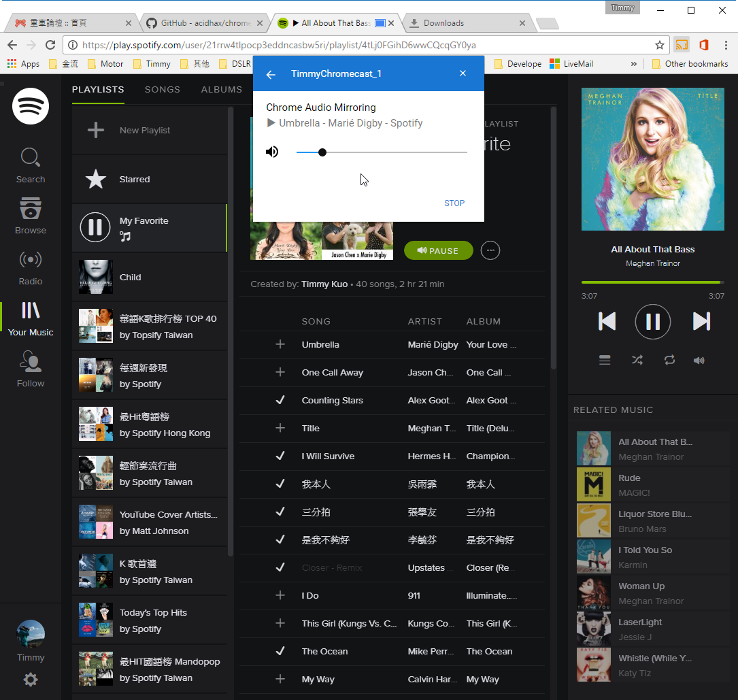Open 金流 bookmarks folder
This screenshot has width=738, height=700.
63,63
